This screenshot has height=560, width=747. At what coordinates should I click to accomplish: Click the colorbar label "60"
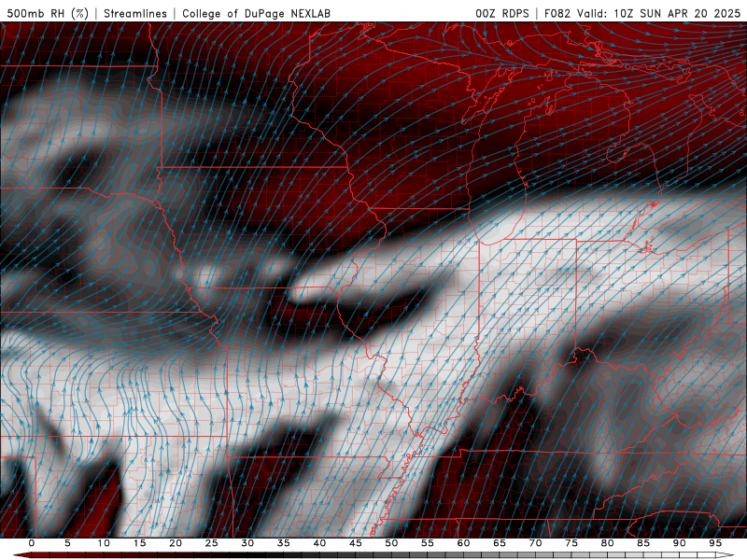click(x=463, y=543)
